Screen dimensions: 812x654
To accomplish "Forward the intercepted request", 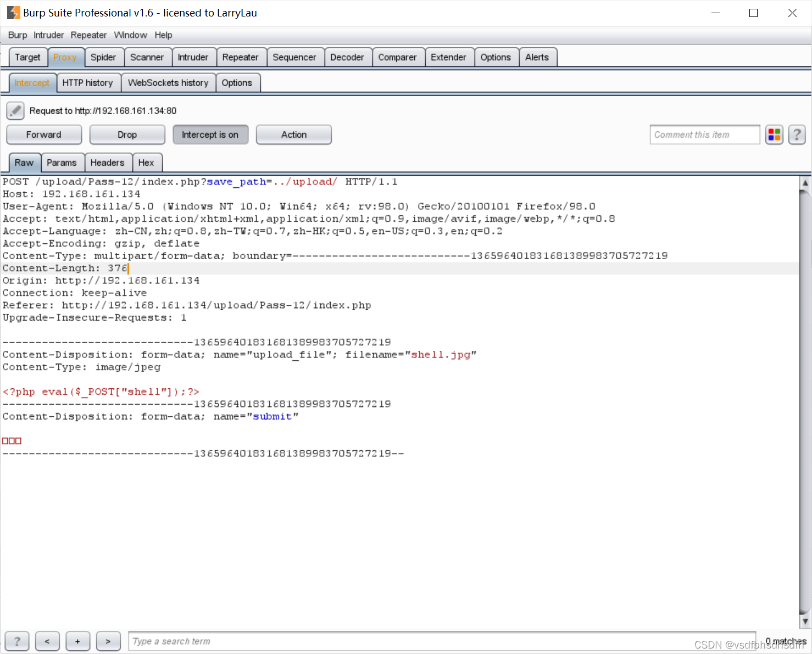I will [x=44, y=135].
